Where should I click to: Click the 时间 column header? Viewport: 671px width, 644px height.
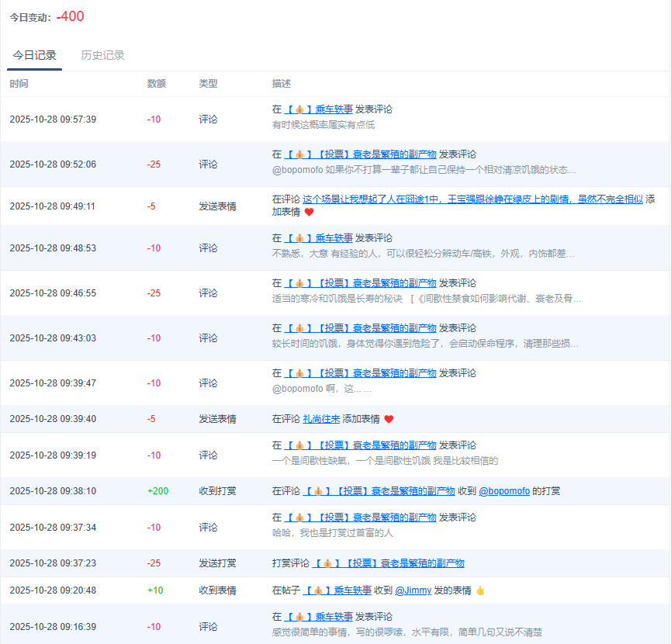(x=19, y=83)
